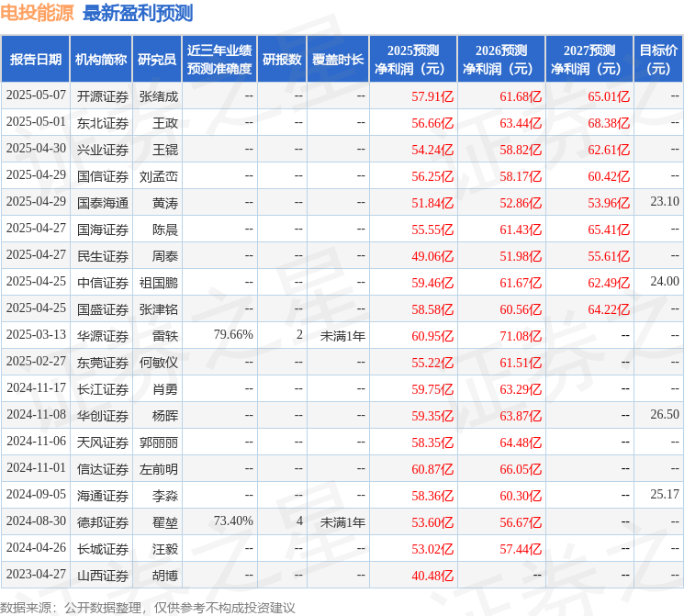Image resolution: width=684 pixels, height=616 pixels.
Task: Click analyst name 张绪成
Action: 159,96
